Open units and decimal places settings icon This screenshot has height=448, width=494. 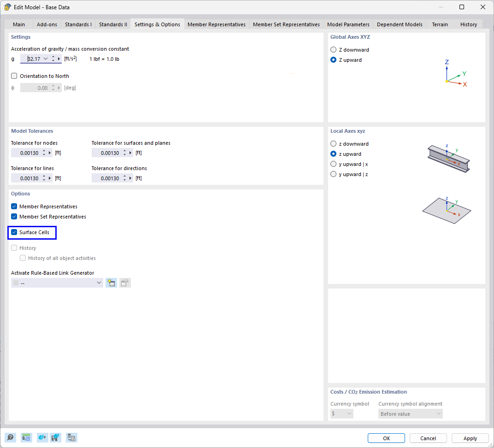tap(26, 437)
